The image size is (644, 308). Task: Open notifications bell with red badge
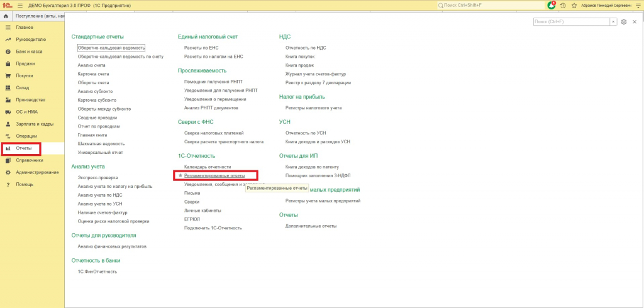coord(552,6)
